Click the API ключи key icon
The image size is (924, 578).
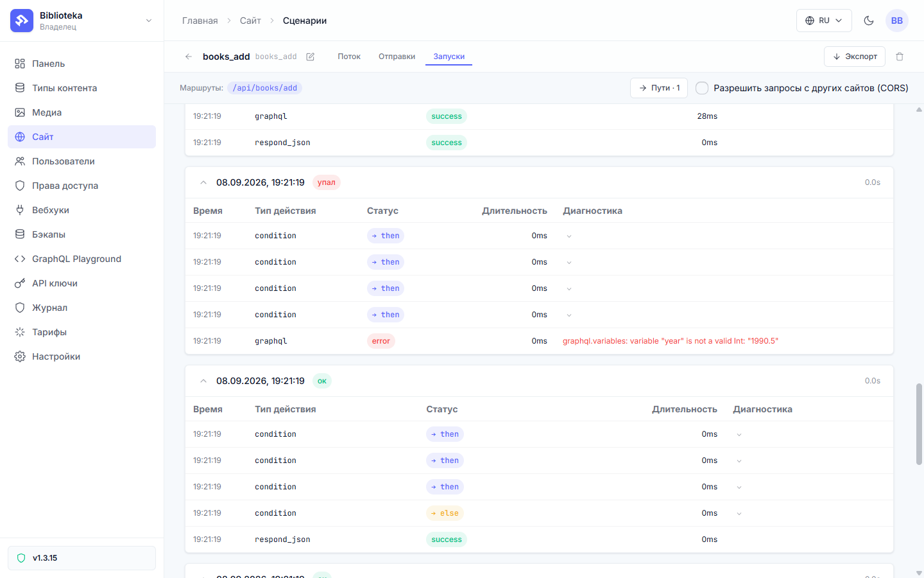[20, 283]
